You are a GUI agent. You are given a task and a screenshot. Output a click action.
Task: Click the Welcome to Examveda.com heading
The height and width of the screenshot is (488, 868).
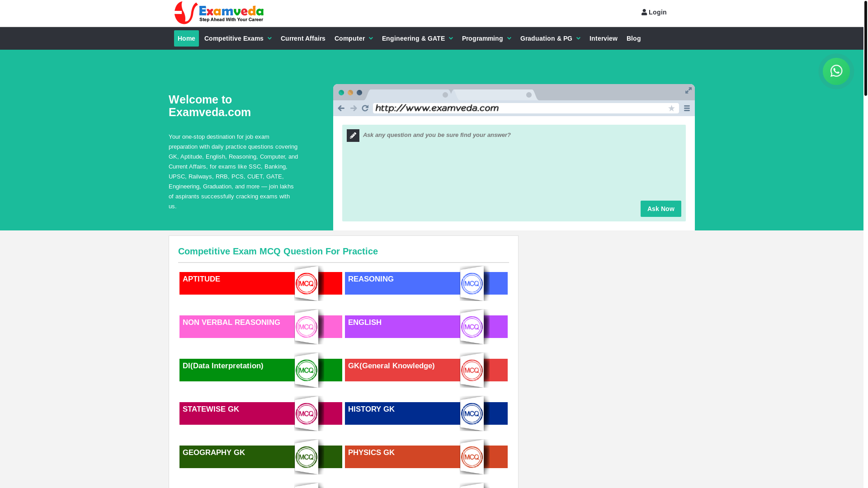click(x=210, y=106)
